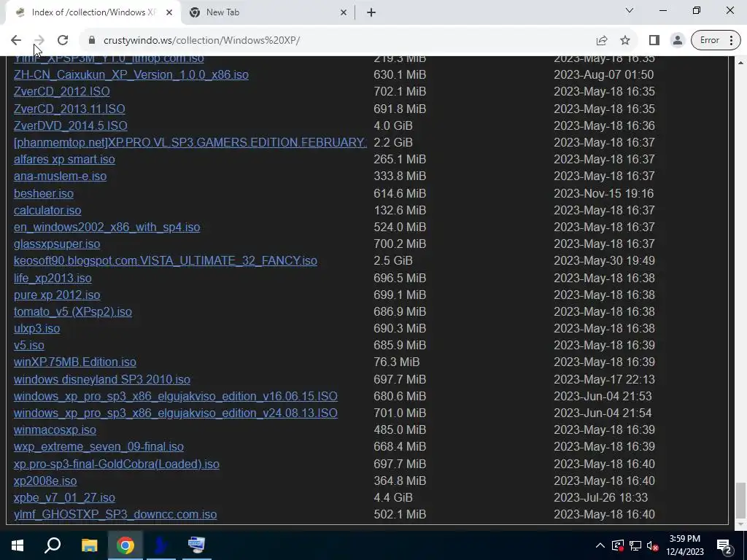
Task: Open glassxpsuper.iso link
Action: 57,244
